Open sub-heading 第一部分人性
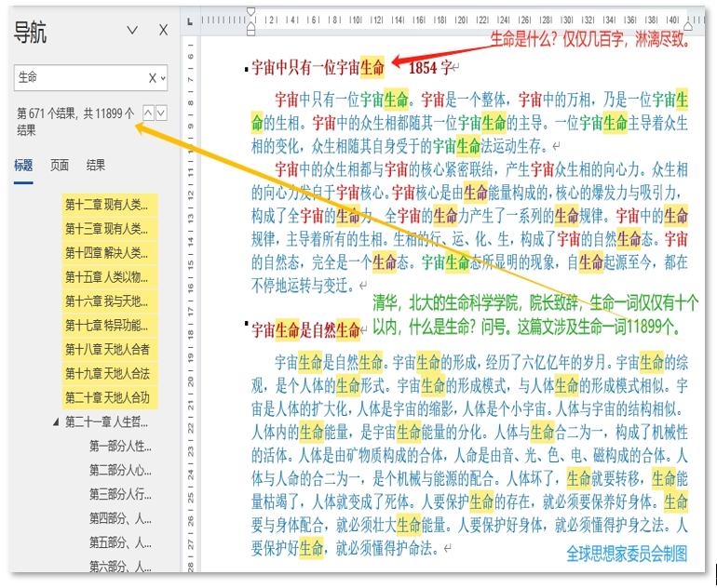 pos(120,446)
